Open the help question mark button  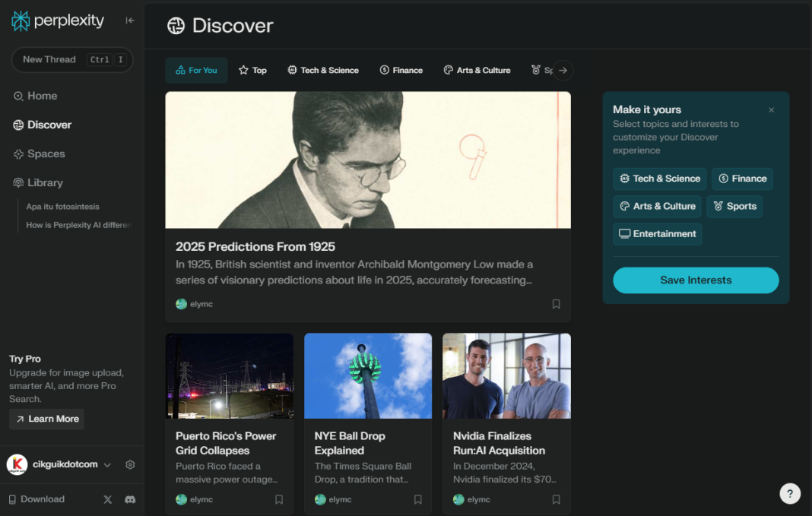pos(790,493)
